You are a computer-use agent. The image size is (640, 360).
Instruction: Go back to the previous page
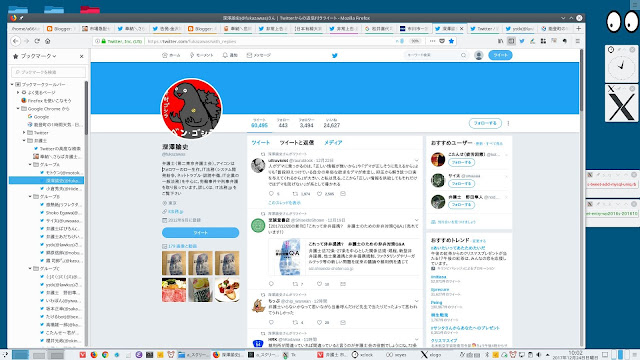tap(16, 41)
